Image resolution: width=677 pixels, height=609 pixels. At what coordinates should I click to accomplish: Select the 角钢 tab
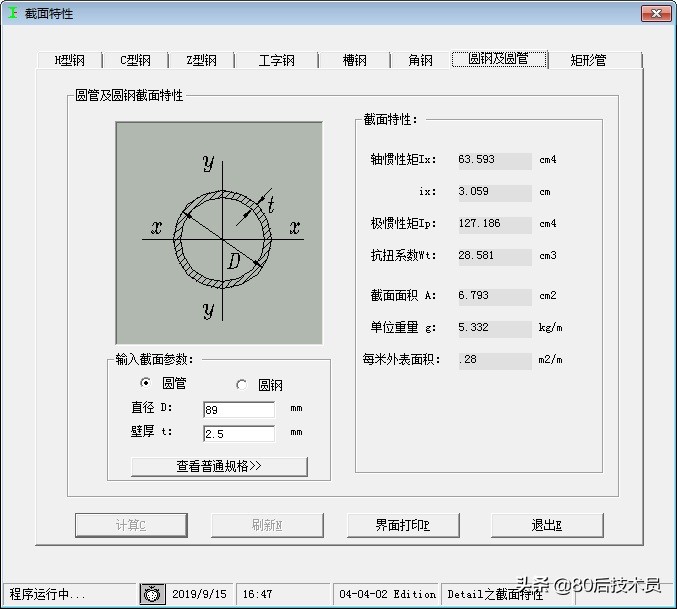tap(421, 60)
